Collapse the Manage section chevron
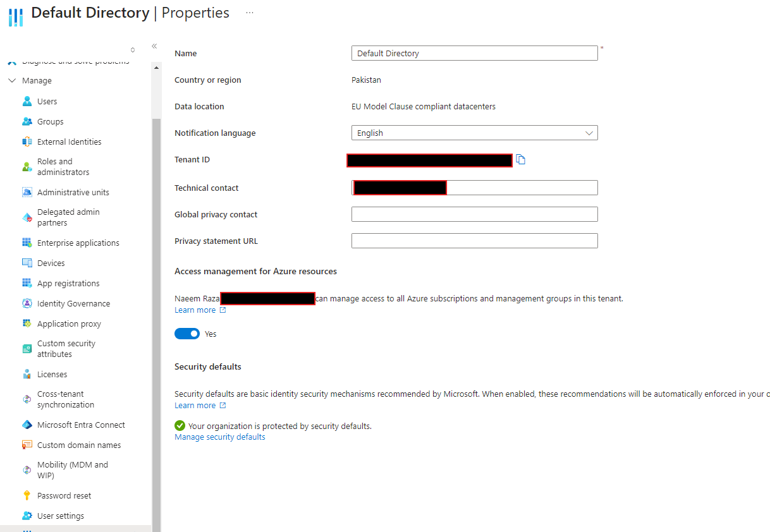Viewport: 770px width, 532px height. pyautogui.click(x=12, y=80)
